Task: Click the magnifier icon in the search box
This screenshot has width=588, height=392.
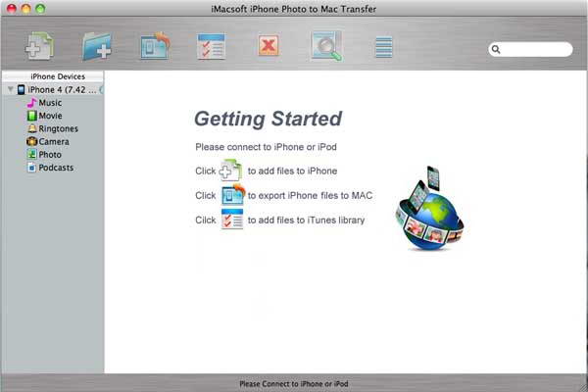Action: coord(496,49)
